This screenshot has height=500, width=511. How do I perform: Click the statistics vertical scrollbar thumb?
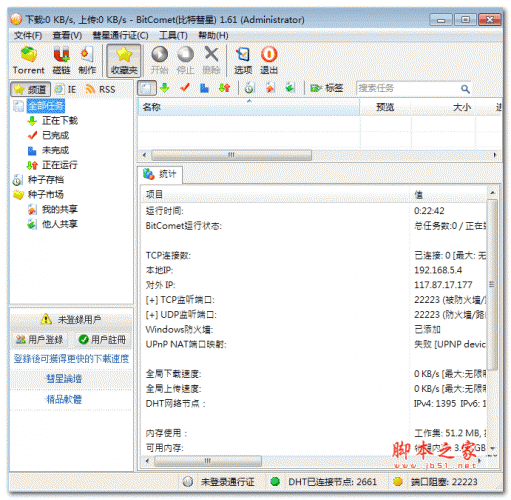point(492,284)
